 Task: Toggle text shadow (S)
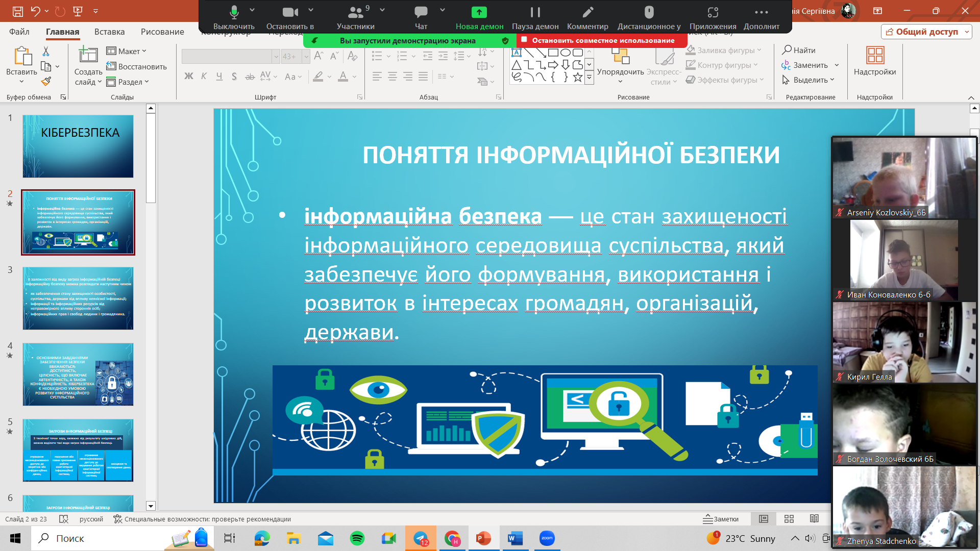(234, 77)
